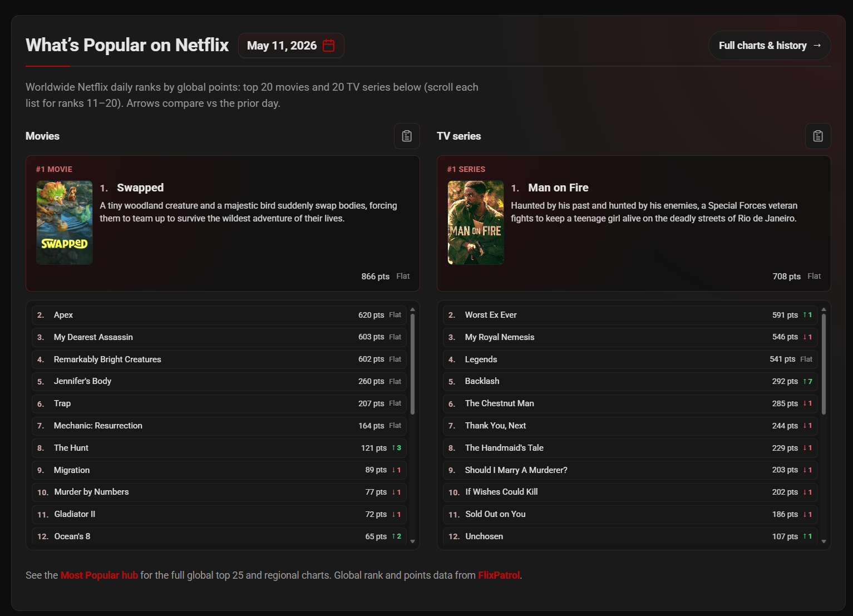Select the Migration movie row
This screenshot has height=616, width=853.
coord(219,470)
